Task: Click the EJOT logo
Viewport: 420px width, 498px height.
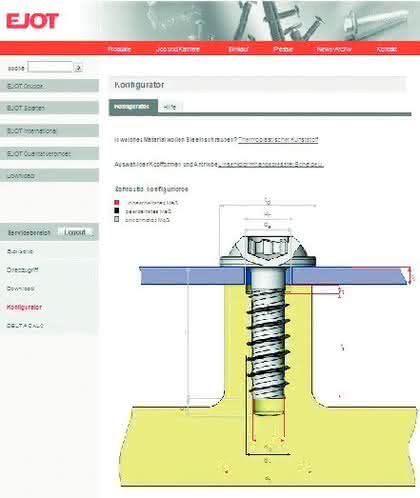Action: click(x=32, y=21)
